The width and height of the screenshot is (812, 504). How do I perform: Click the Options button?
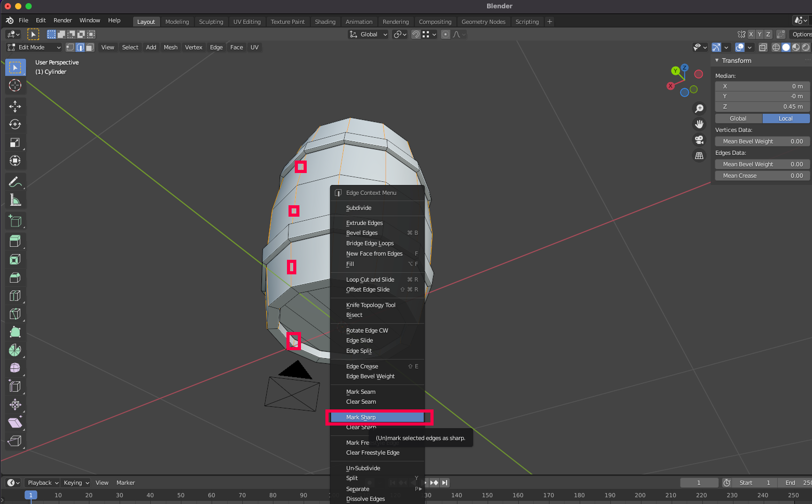click(x=801, y=34)
